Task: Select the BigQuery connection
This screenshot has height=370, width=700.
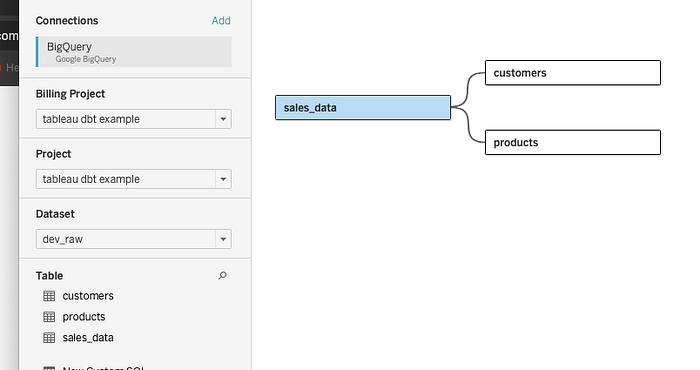Action: (x=134, y=52)
